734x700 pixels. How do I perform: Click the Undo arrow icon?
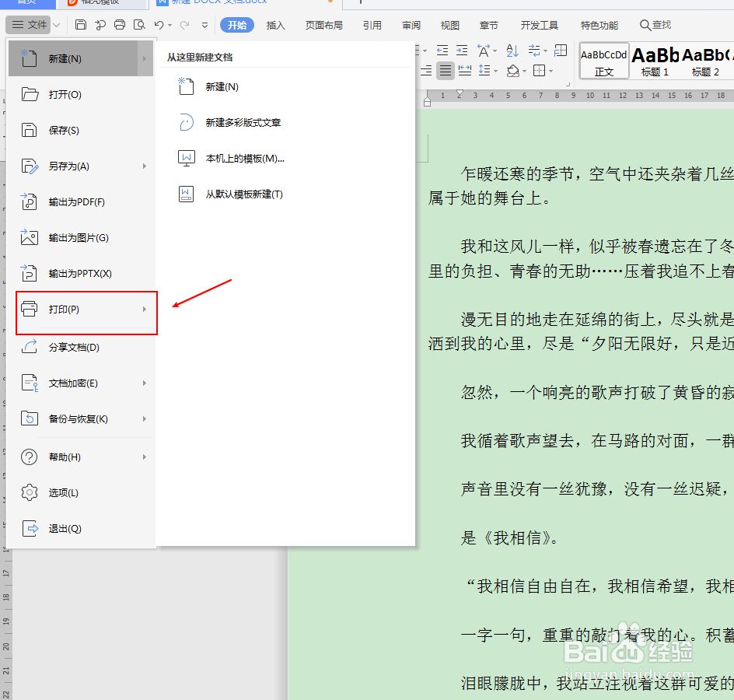coord(160,25)
